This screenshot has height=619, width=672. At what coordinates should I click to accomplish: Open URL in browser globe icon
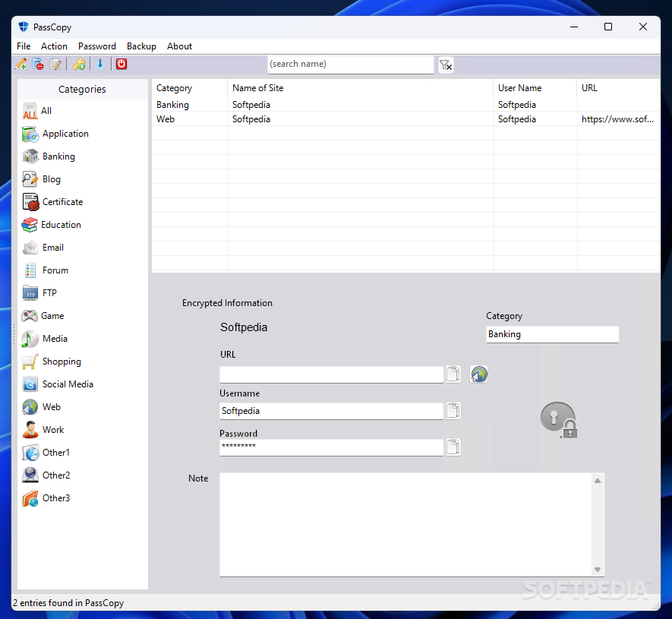coord(478,374)
